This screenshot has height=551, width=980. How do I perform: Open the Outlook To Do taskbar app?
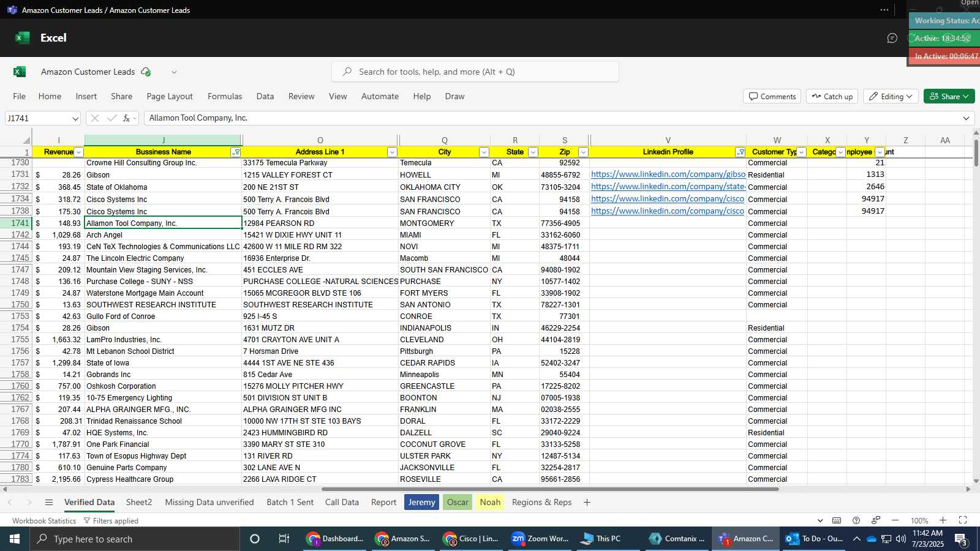point(815,539)
